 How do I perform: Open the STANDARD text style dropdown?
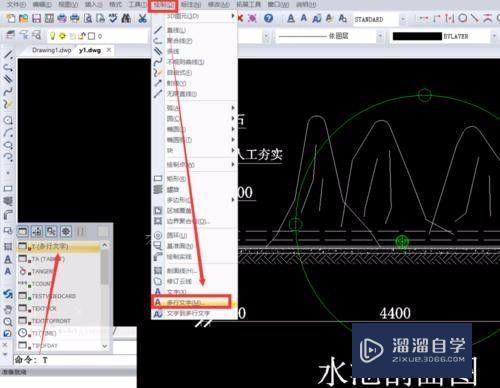[403, 19]
